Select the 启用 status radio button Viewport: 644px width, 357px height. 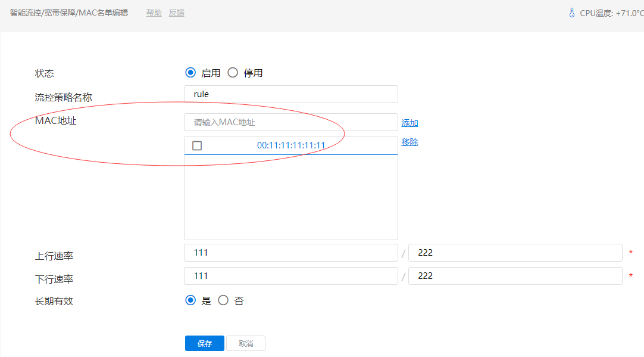[x=190, y=73]
